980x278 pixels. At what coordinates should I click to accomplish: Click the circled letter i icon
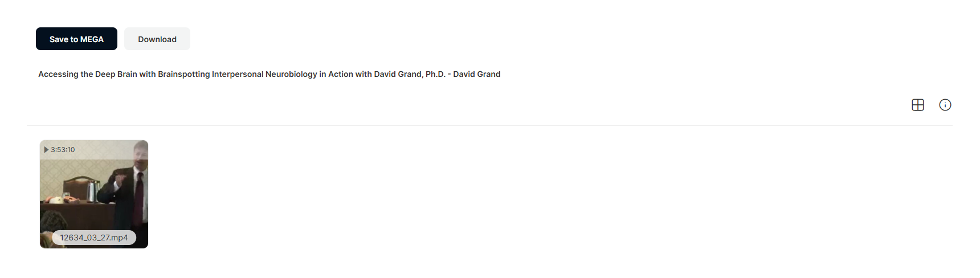(945, 105)
